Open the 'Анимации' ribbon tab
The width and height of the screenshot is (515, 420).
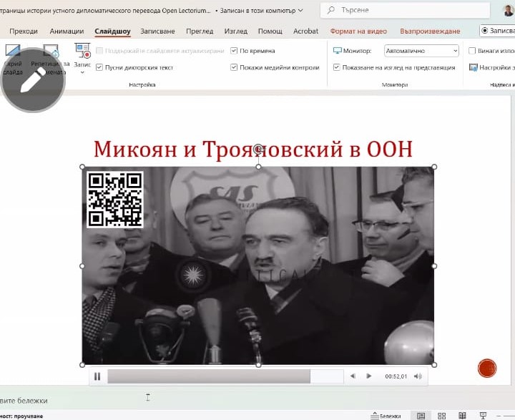point(67,31)
